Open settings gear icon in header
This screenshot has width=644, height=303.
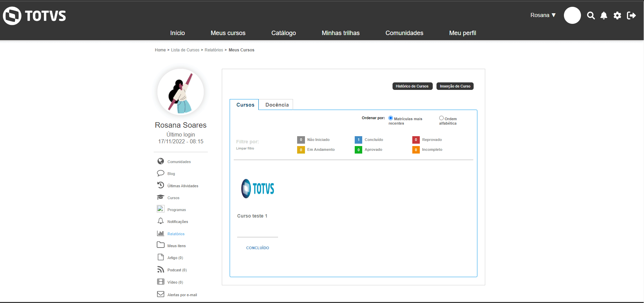pyautogui.click(x=617, y=15)
